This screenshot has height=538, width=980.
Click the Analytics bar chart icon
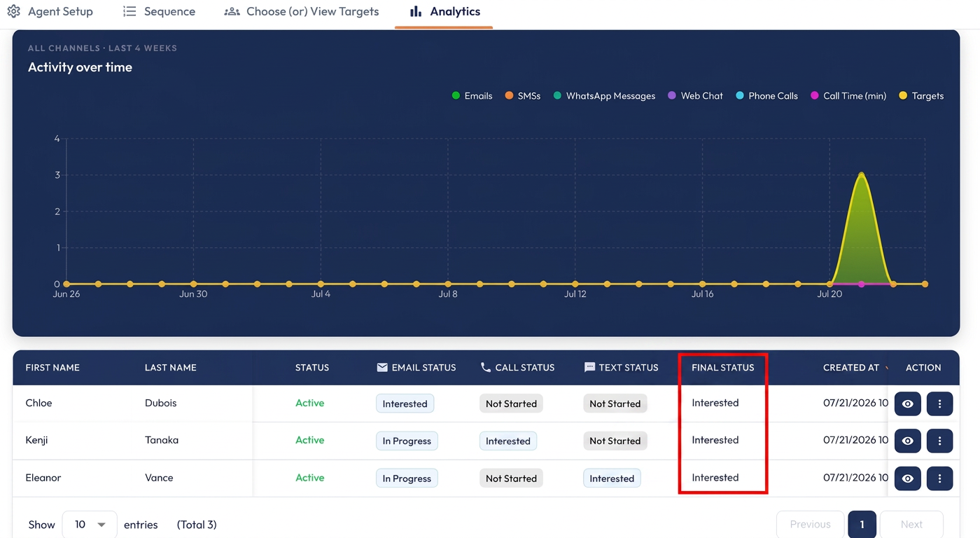pos(416,11)
